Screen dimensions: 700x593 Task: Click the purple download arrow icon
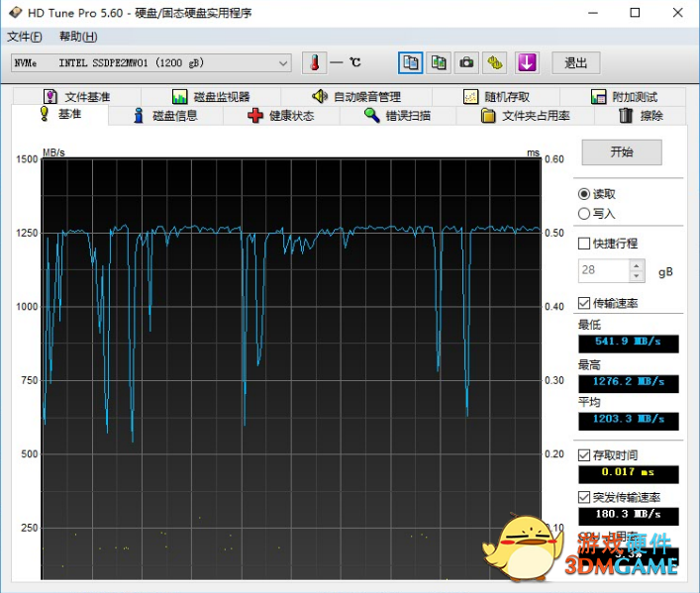[x=527, y=62]
